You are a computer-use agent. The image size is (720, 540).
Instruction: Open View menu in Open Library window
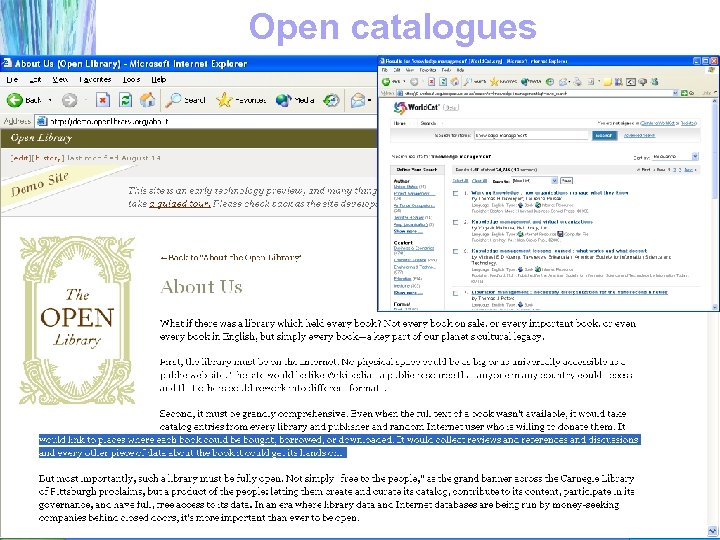(x=60, y=79)
